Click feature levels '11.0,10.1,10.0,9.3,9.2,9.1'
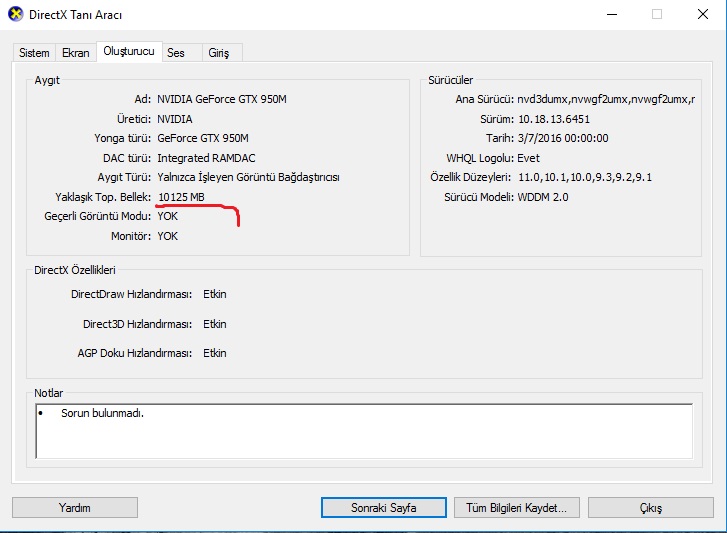The image size is (727, 533). tap(585, 177)
